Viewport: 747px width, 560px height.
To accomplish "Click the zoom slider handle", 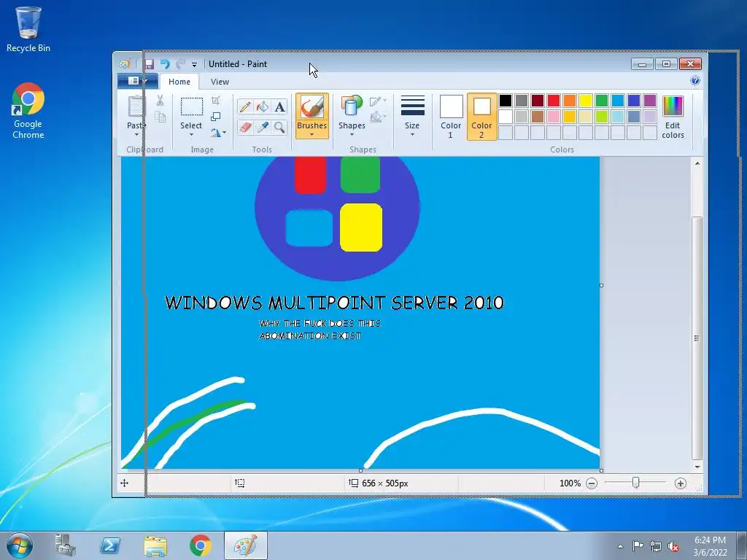I will pos(635,483).
